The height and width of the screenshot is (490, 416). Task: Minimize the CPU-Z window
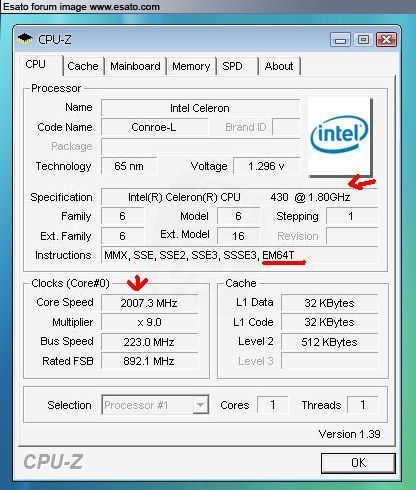tap(340, 40)
